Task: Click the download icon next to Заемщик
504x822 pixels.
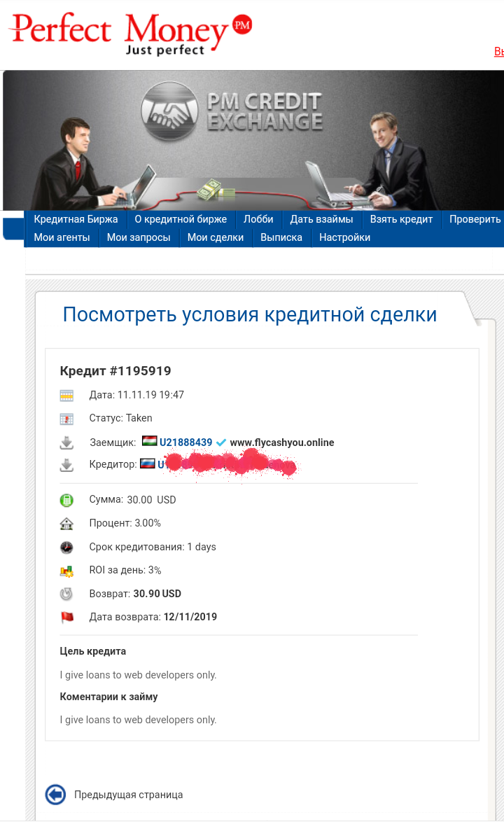Action: pos(66,443)
